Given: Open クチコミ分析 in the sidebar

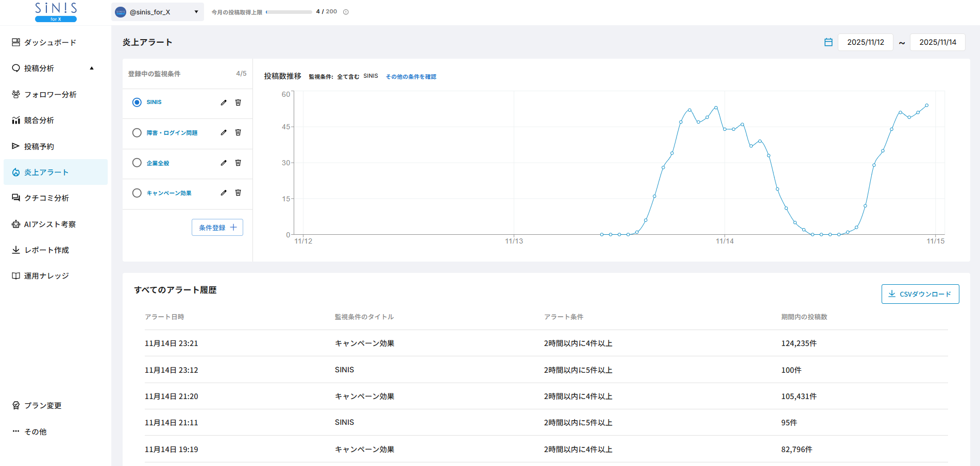Looking at the screenshot, I should (46, 198).
